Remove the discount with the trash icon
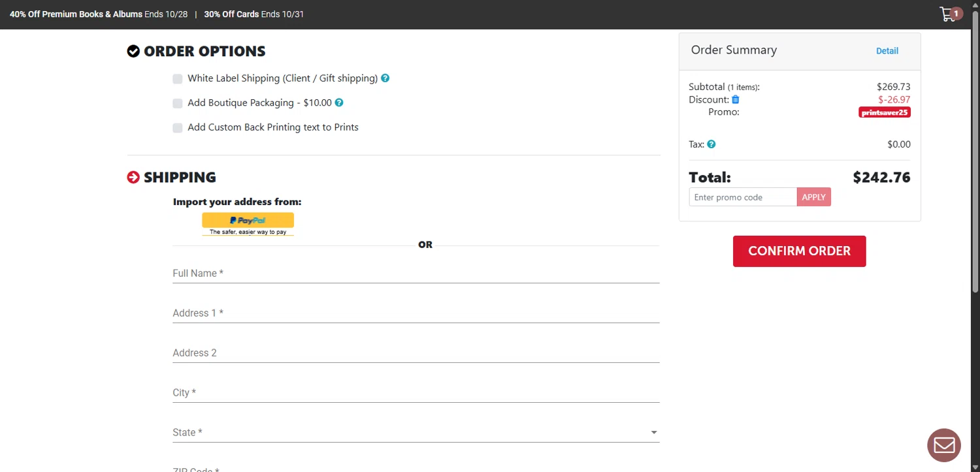Screen dimensions: 980x472 tap(736, 100)
